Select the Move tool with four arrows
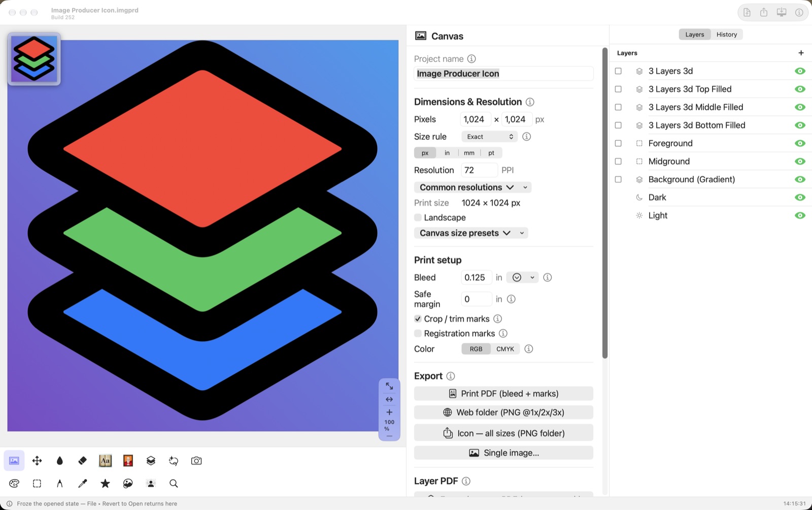The width and height of the screenshot is (812, 510). click(x=37, y=461)
